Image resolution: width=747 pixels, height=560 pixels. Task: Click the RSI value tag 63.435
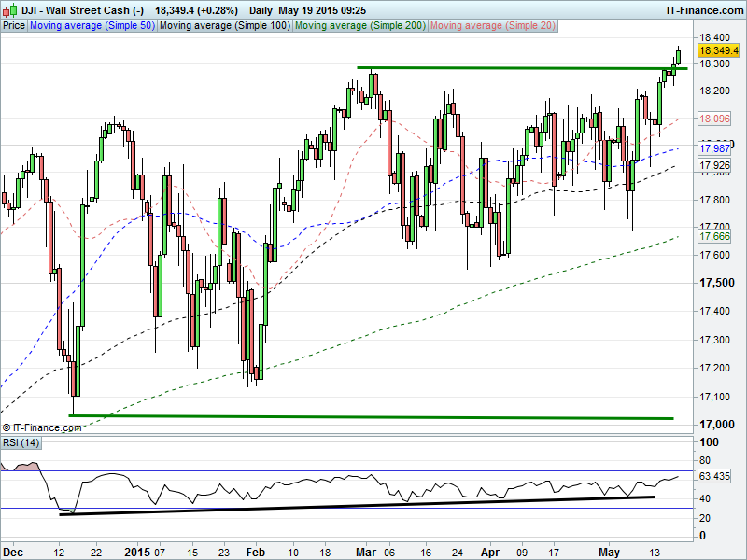[x=715, y=476]
